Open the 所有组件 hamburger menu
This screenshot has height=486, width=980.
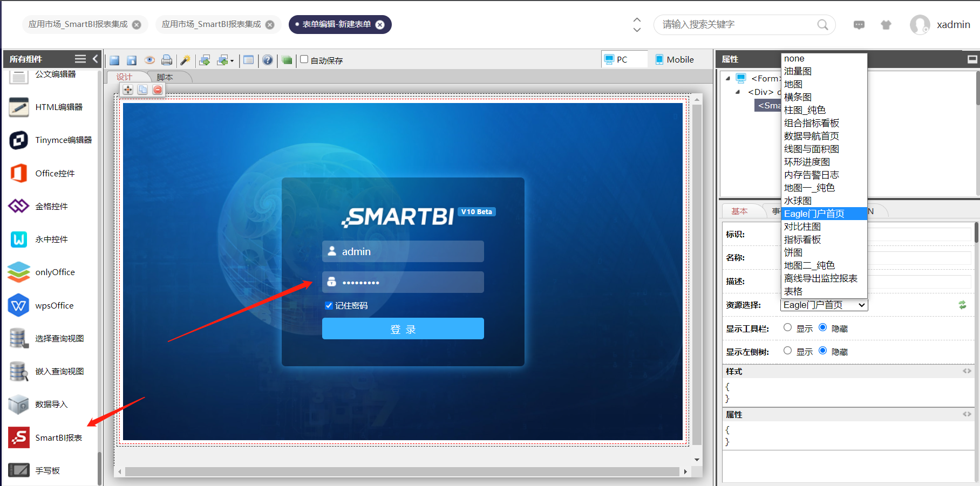[80, 59]
